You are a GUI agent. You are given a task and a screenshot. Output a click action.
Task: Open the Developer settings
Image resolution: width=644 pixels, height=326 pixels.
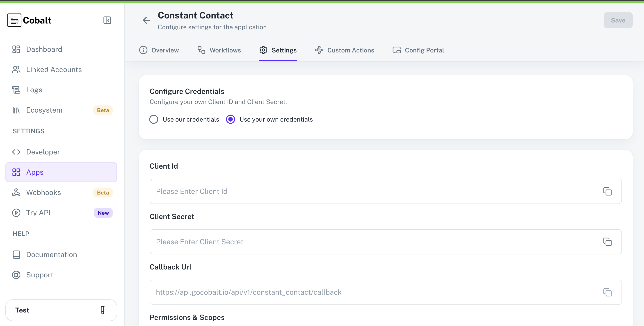coord(43,152)
